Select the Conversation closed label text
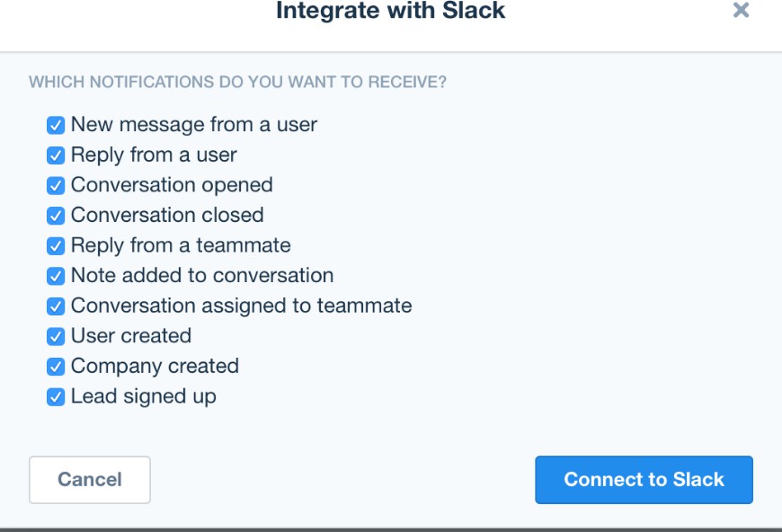The image size is (782, 532). pyautogui.click(x=167, y=216)
